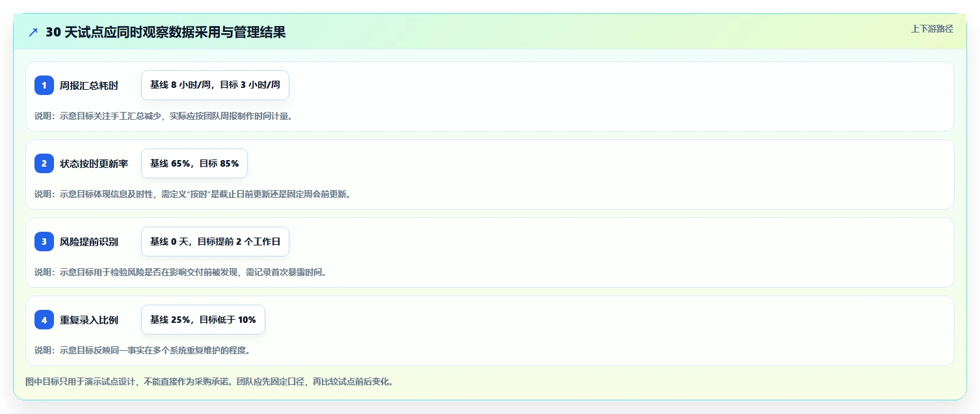Image resolution: width=980 pixels, height=414 pixels.
Task: Click the footer text 图中目标只用于演示试点设计
Action: (209, 381)
